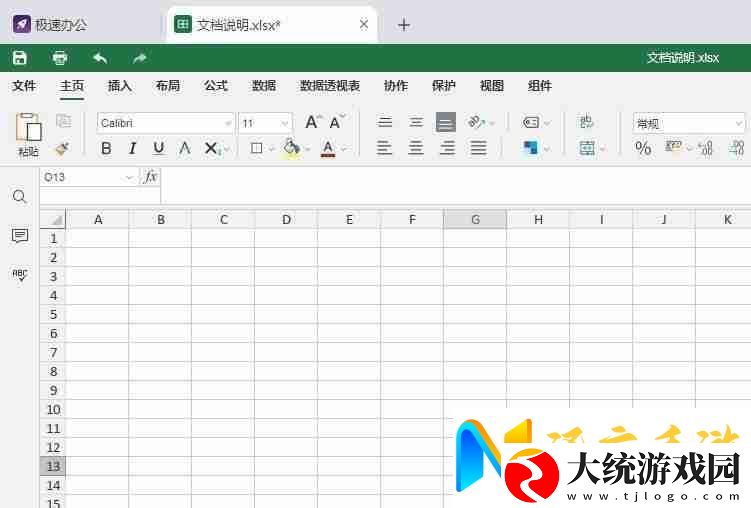Select the Format Painter brush icon
Viewport: 751px width, 508px height.
[62, 148]
